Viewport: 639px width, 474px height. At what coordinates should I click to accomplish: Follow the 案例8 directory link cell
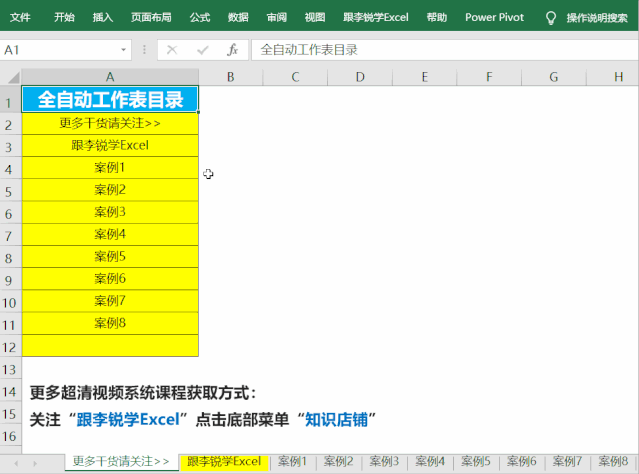pyautogui.click(x=110, y=324)
